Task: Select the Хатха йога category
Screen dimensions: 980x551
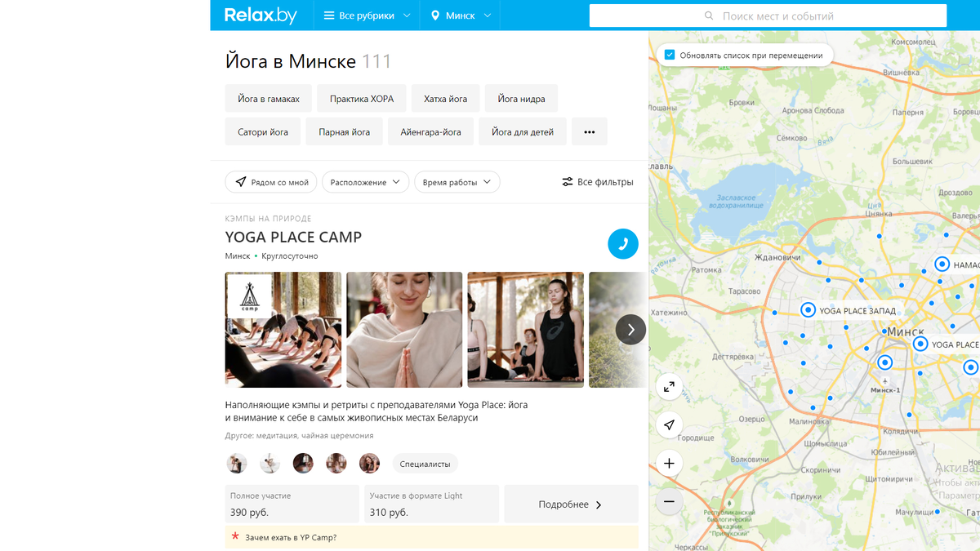Action: 446,99
